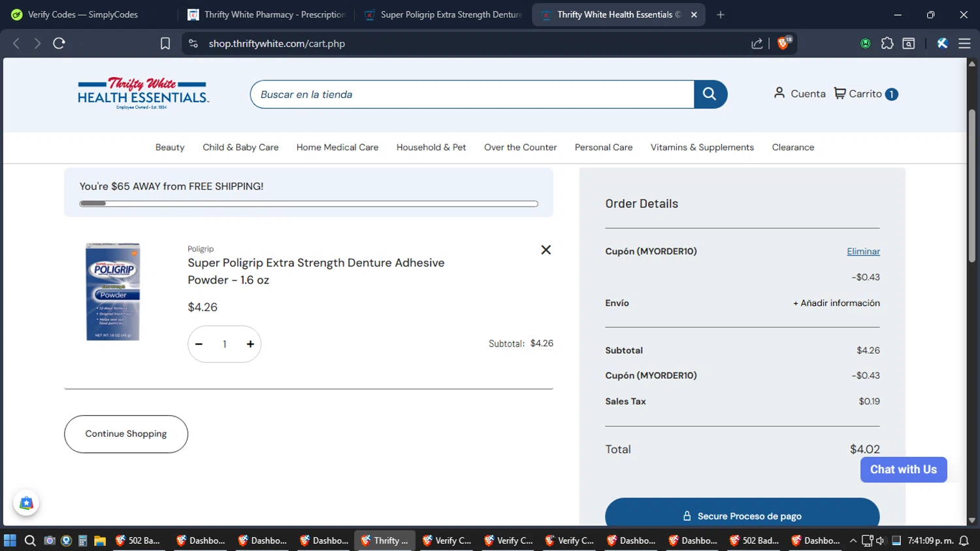Click + Añadir información for shipping
The width and height of the screenshot is (980, 551).
pyautogui.click(x=836, y=303)
